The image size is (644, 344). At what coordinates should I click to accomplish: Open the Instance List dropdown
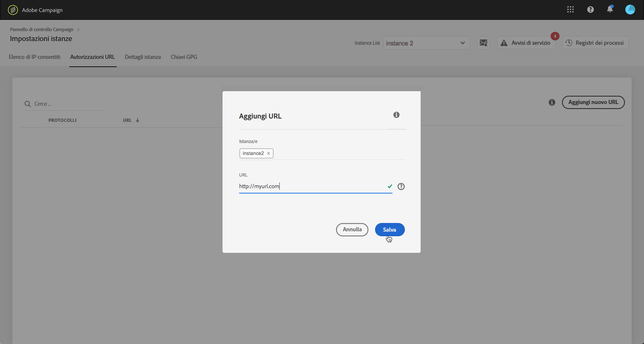pos(426,43)
